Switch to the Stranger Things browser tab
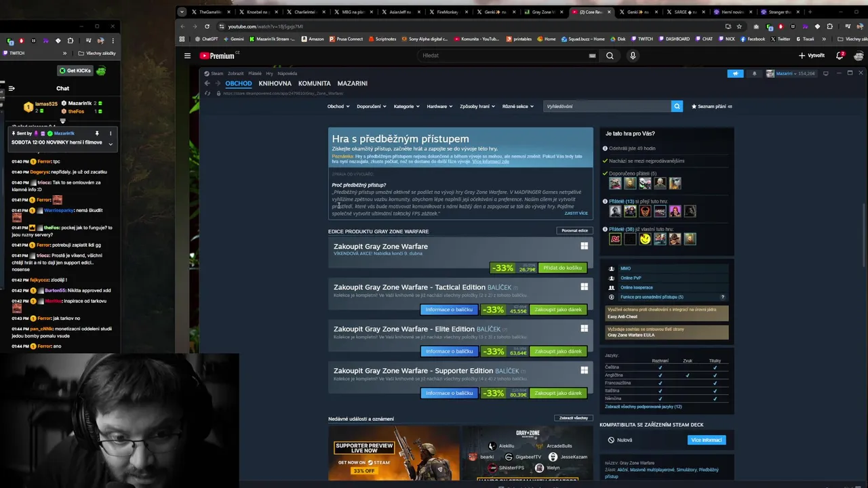The height and width of the screenshot is (488, 868). pyautogui.click(x=780, y=12)
